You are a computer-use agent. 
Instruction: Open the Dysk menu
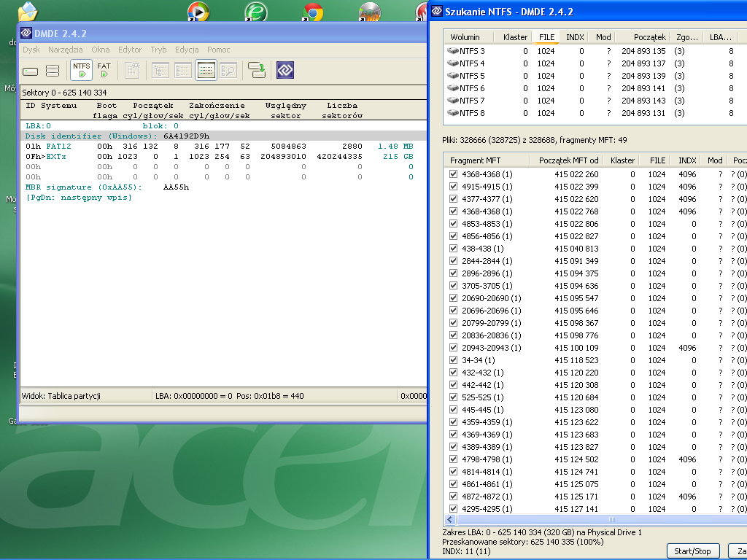click(x=31, y=50)
